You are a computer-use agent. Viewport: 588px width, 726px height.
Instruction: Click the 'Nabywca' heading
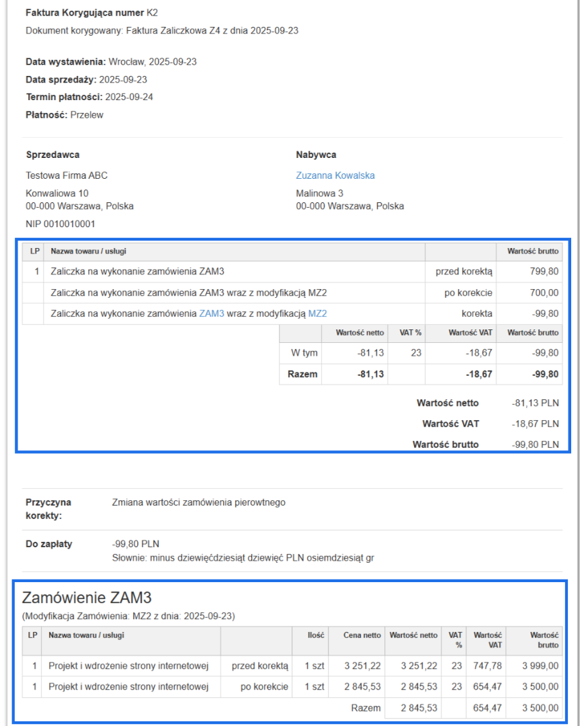coord(317,155)
